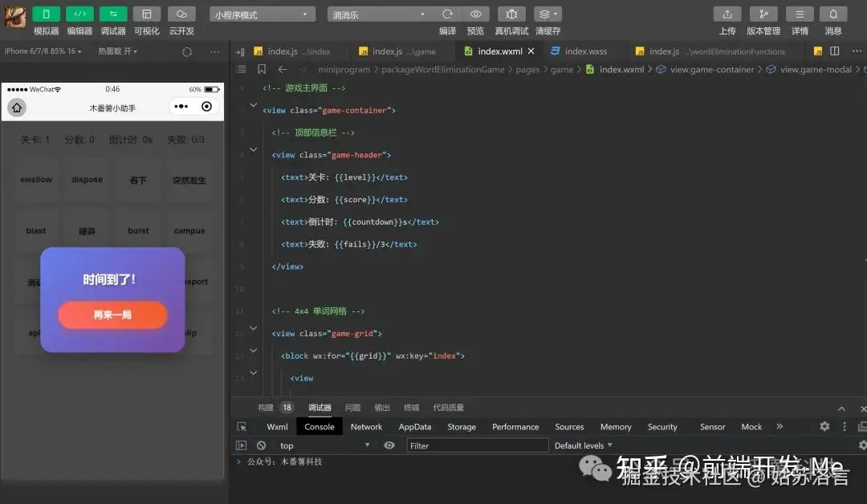Open the Network devtools tab

[366, 427]
